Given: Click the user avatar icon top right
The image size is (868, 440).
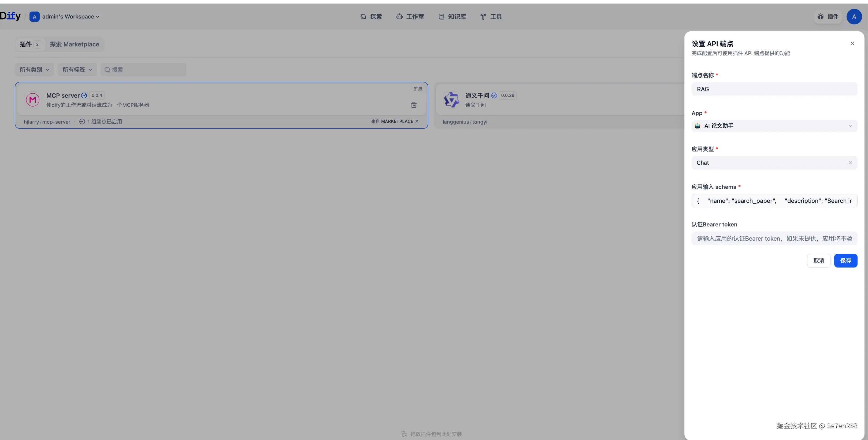Looking at the screenshot, I should pyautogui.click(x=854, y=17).
